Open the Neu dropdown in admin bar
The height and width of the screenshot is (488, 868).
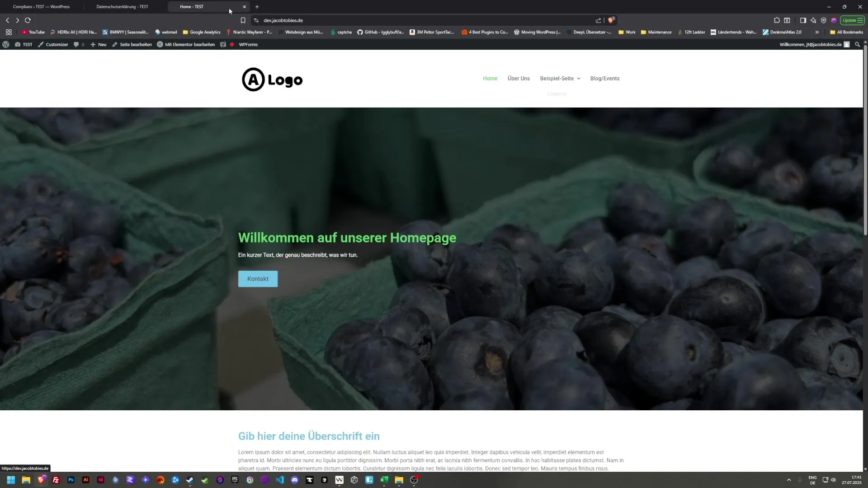click(x=98, y=44)
